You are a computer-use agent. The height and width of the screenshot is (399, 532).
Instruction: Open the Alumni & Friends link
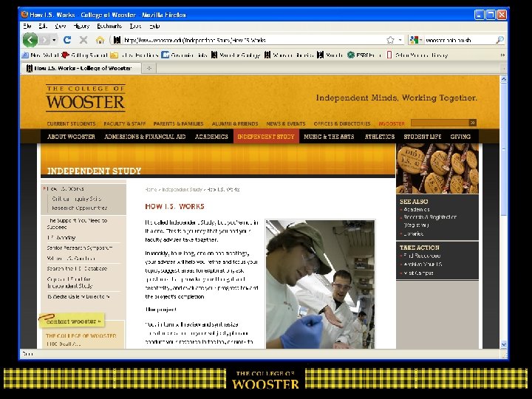coord(235,124)
